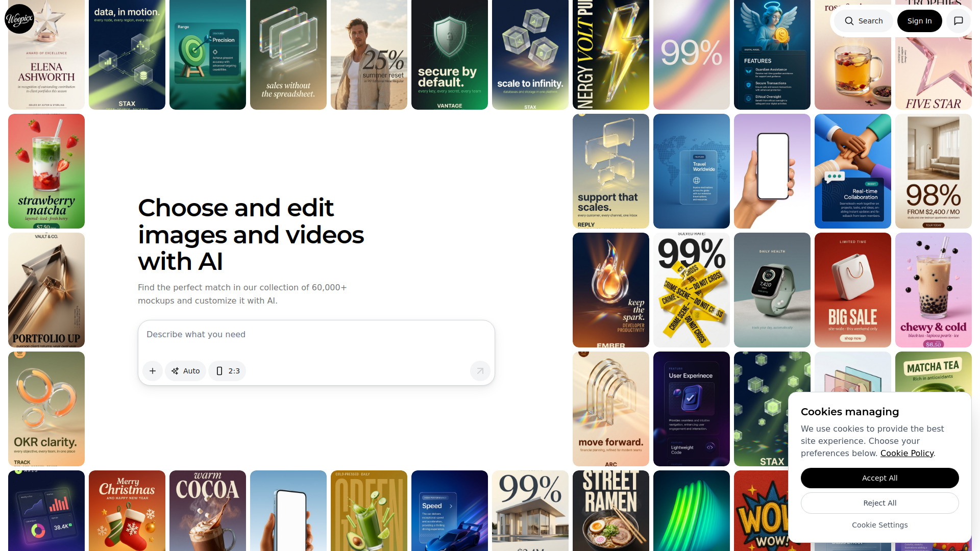Open the 2:3 aspect ratio selector
Viewport: 980px width, 551px height.
coord(227,371)
